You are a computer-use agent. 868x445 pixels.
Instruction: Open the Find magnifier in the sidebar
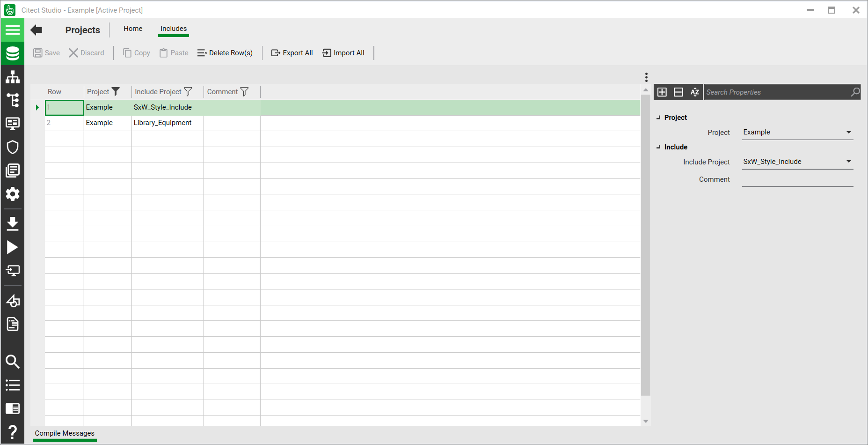pyautogui.click(x=13, y=362)
